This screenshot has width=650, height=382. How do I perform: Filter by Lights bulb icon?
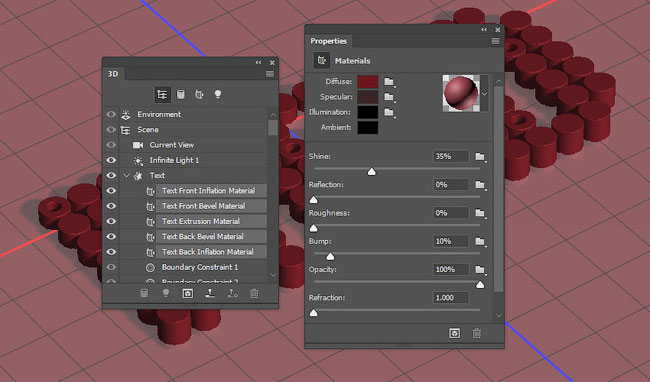click(218, 94)
